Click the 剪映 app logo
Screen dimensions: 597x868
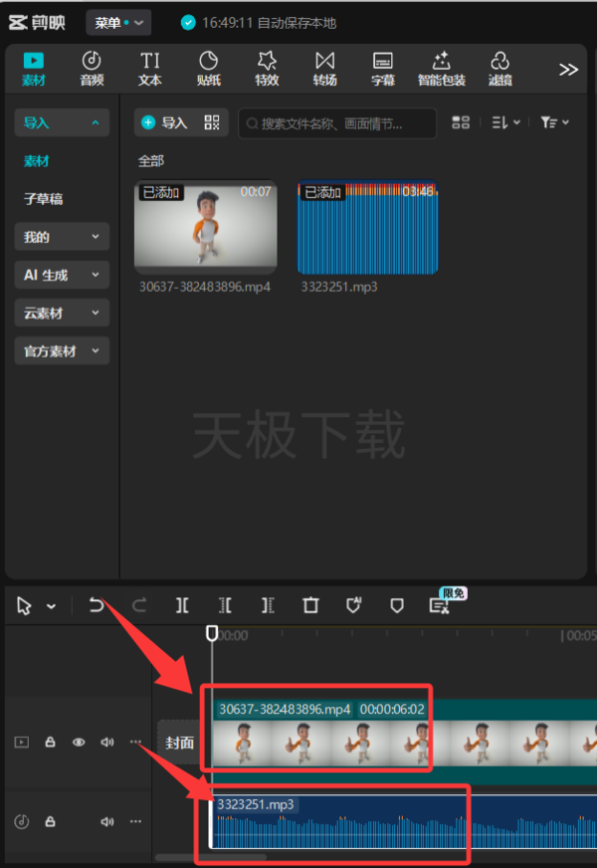(37, 23)
